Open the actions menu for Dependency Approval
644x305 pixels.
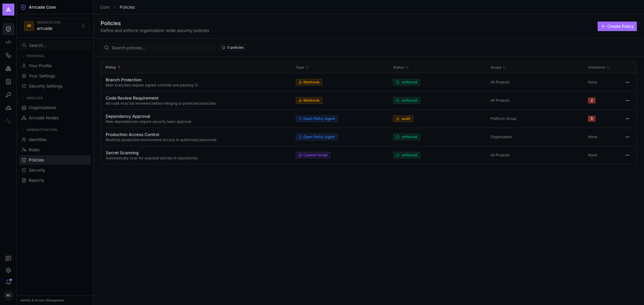point(628,119)
